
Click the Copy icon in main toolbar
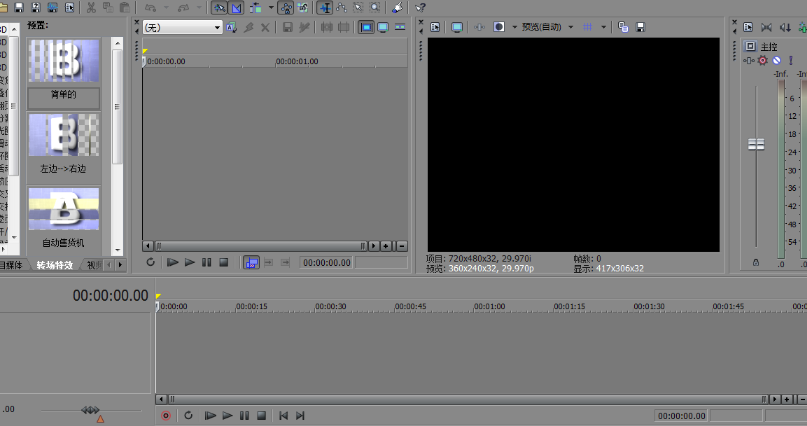pos(108,7)
